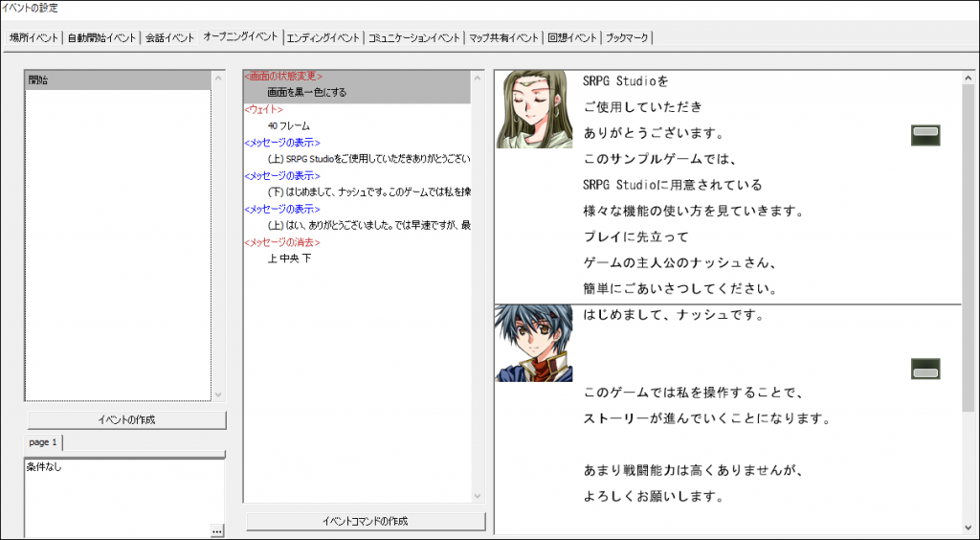Image resolution: width=980 pixels, height=540 pixels.
Task: Select the ウェイト command header
Action: (x=263, y=109)
